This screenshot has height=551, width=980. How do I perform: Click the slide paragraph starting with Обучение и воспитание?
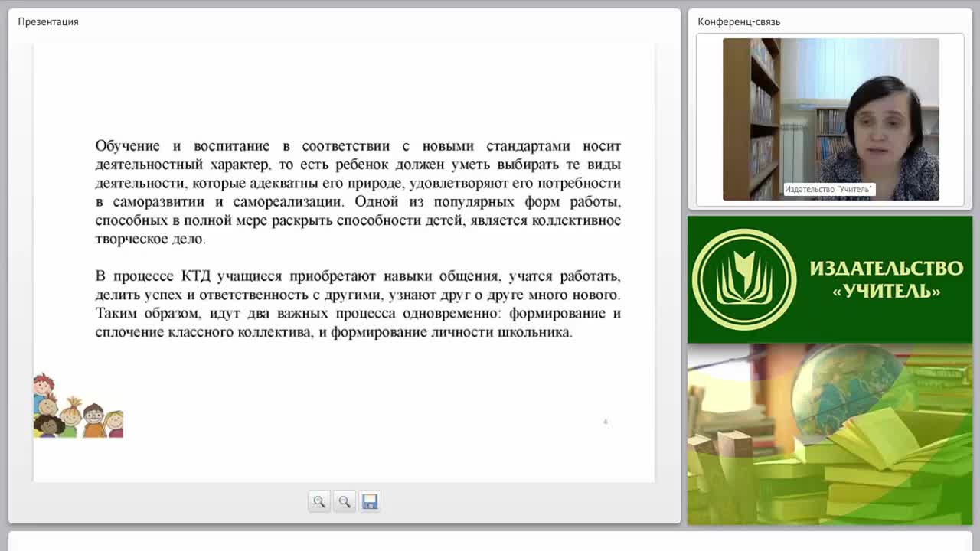point(358,192)
